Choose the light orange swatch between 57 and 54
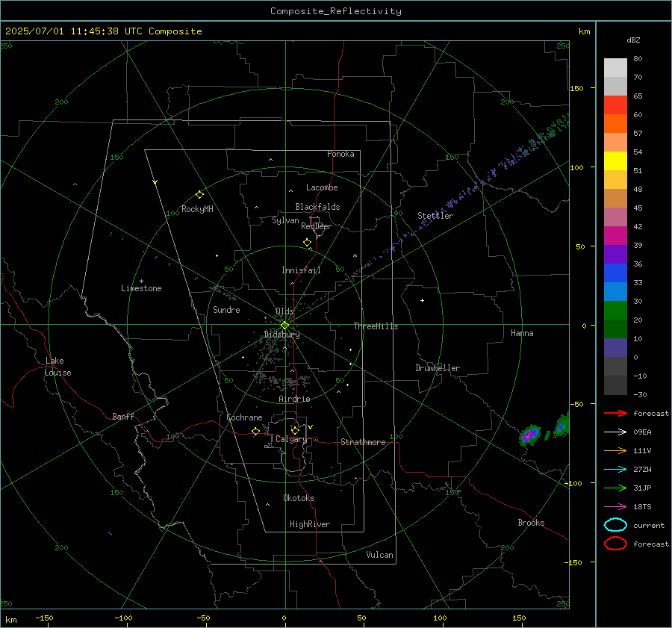Screen dimensions: 672x628 pos(615,143)
